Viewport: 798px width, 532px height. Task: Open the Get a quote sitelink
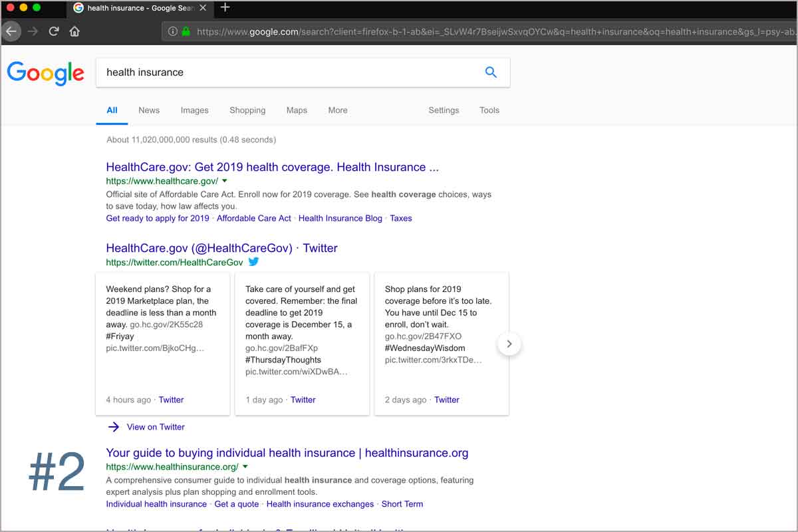point(237,504)
